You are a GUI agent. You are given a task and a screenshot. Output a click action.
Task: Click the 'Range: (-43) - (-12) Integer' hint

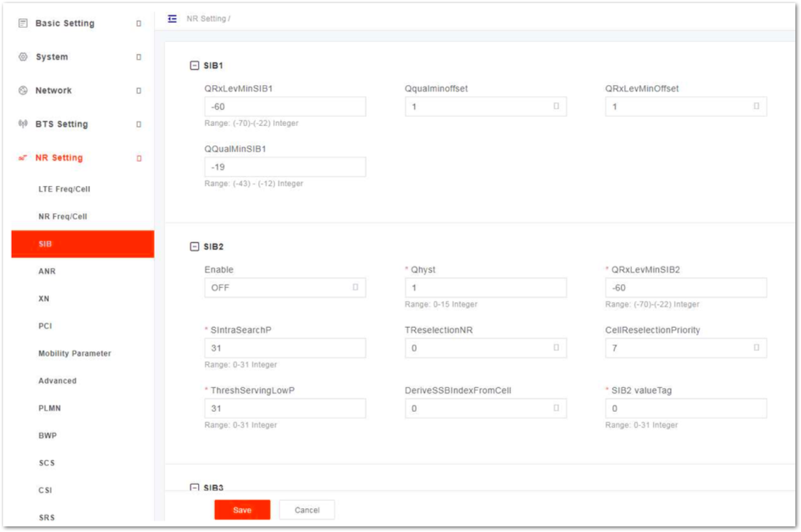(254, 184)
